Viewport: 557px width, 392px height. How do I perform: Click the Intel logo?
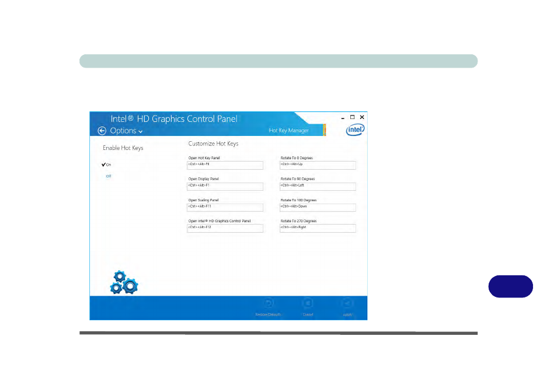tap(355, 129)
